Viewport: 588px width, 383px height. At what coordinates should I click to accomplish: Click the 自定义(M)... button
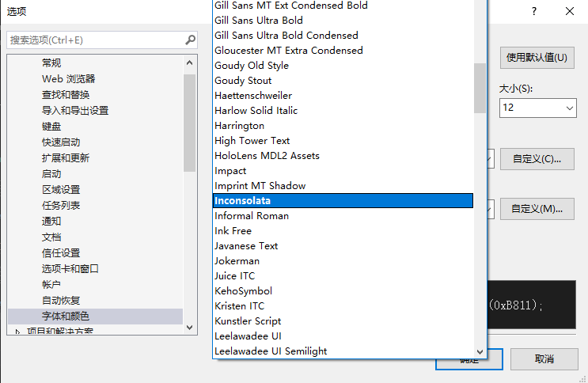pos(537,209)
